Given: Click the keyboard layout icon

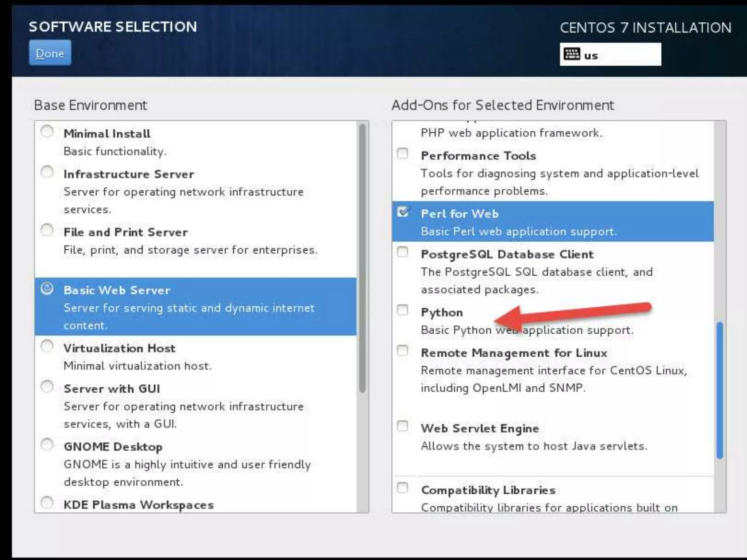Looking at the screenshot, I should click(571, 54).
